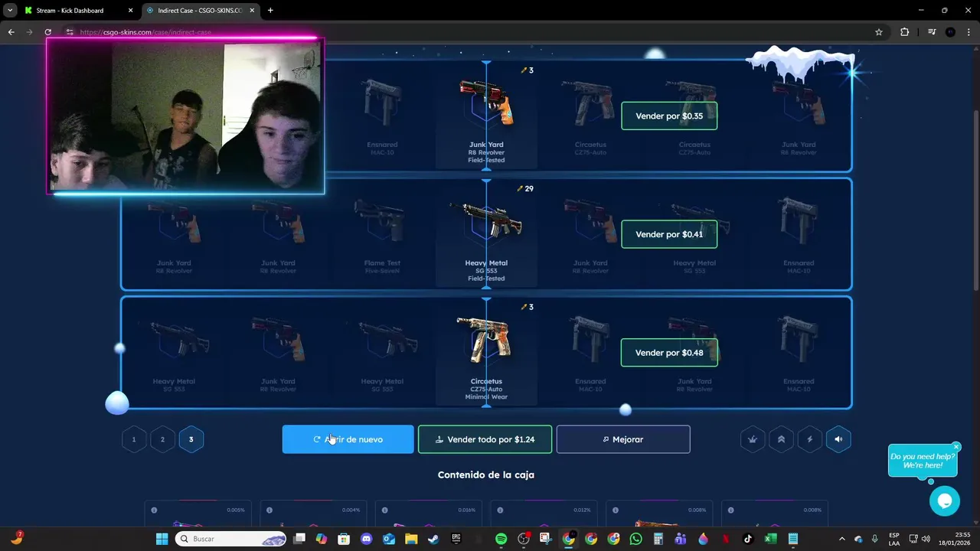The image size is (980, 551).
Task: Open Discord from the taskbar
Action: coord(366,539)
